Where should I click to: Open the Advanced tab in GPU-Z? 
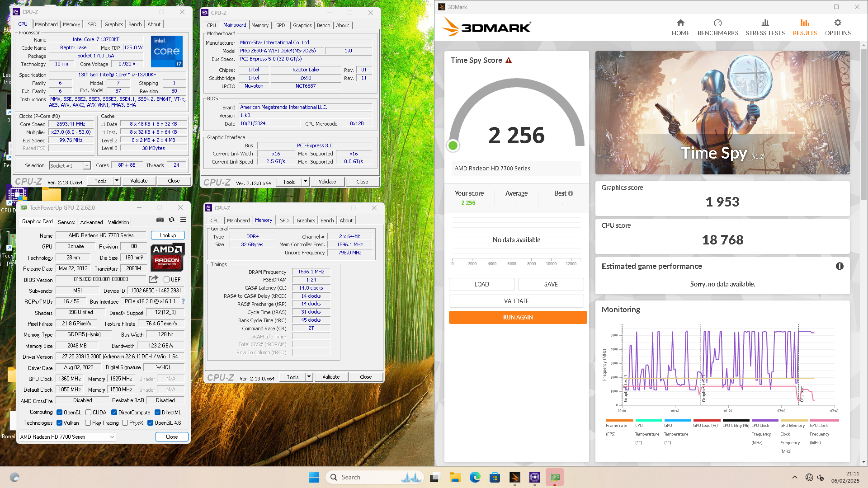click(92, 222)
